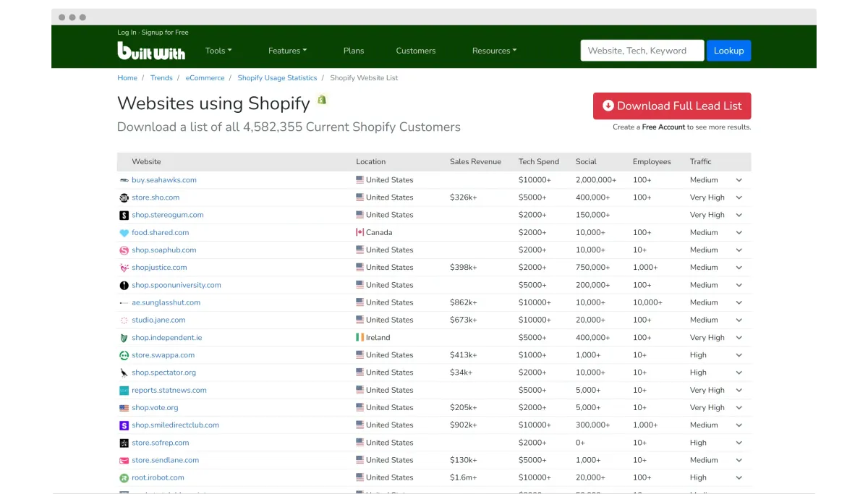This screenshot has width=868, height=502.
Task: Open the Tools dropdown menu
Action: 218,51
